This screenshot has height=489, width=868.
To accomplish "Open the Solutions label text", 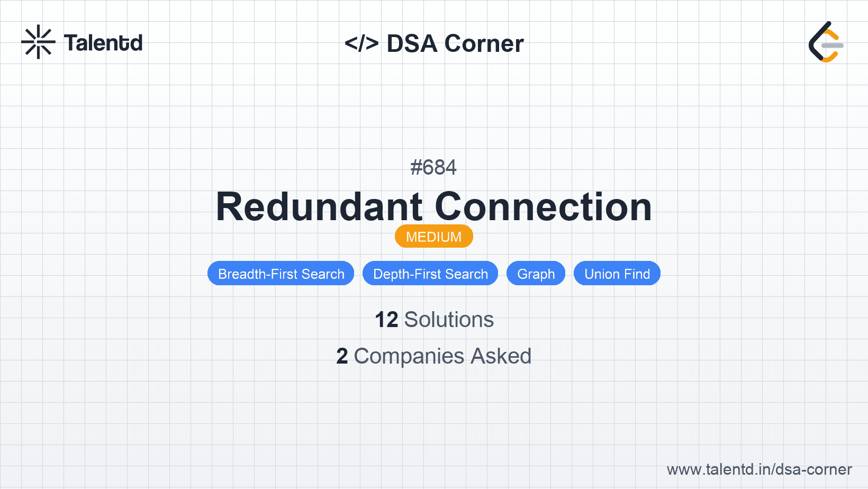I will (x=449, y=320).
